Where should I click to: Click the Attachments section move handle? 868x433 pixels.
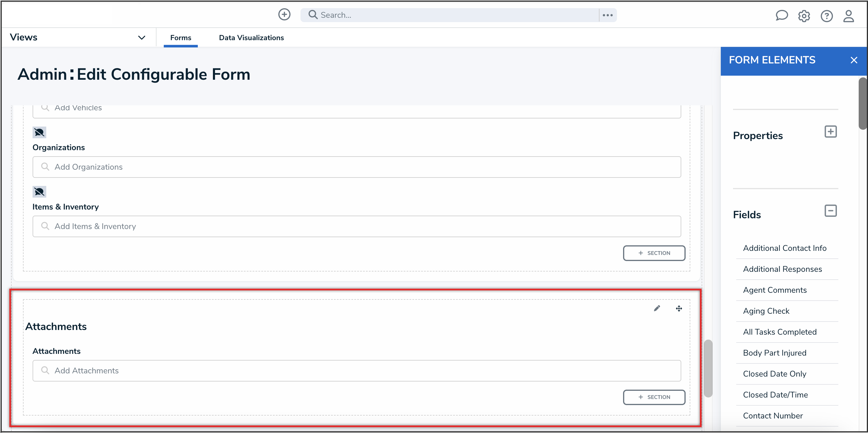(x=679, y=308)
